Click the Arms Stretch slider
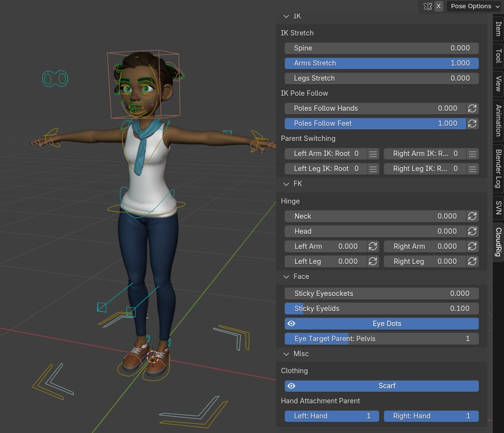This screenshot has width=504, height=433. pos(381,63)
